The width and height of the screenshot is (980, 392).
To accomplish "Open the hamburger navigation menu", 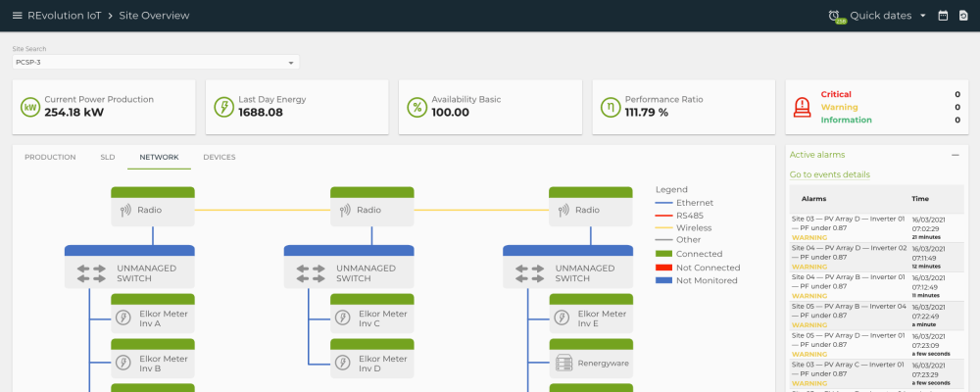I will 17,16.
